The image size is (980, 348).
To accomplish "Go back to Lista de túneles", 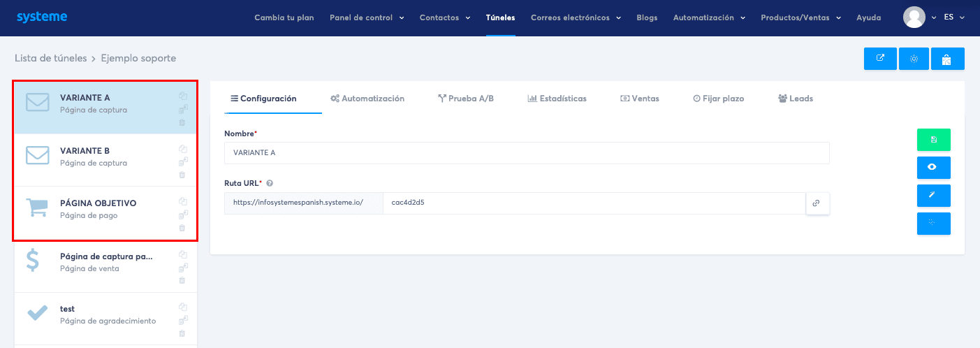I will [50, 58].
